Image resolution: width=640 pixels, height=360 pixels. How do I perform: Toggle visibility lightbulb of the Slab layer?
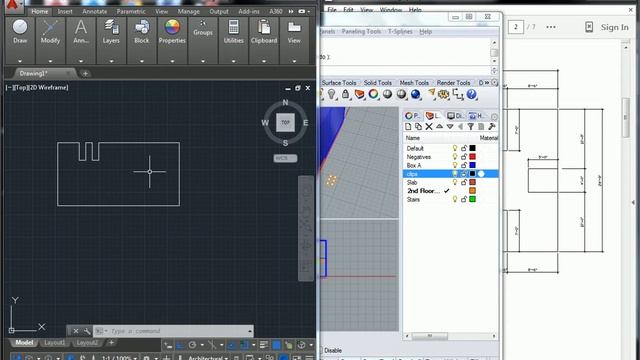[455, 182]
